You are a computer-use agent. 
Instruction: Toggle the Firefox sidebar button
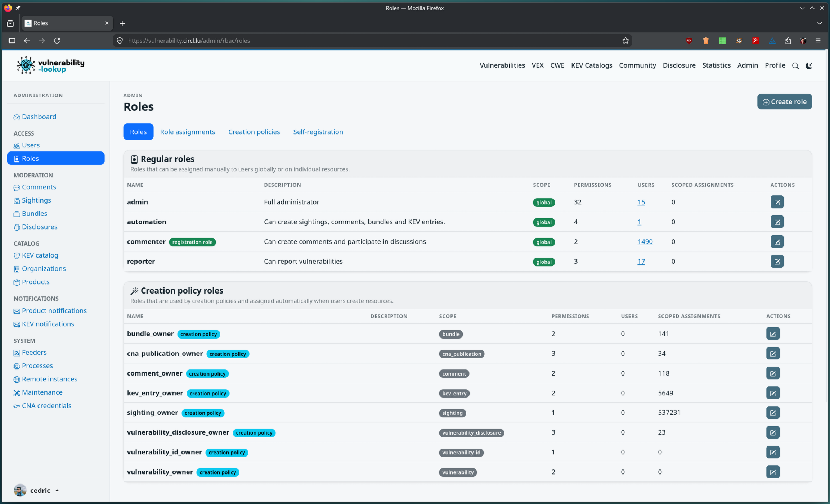12,41
